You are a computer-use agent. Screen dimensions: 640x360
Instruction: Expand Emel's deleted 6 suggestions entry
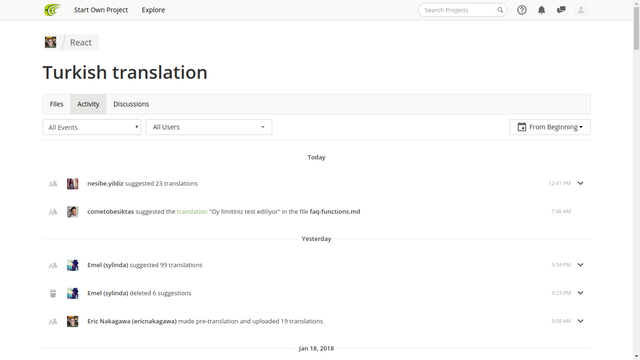tap(580, 293)
